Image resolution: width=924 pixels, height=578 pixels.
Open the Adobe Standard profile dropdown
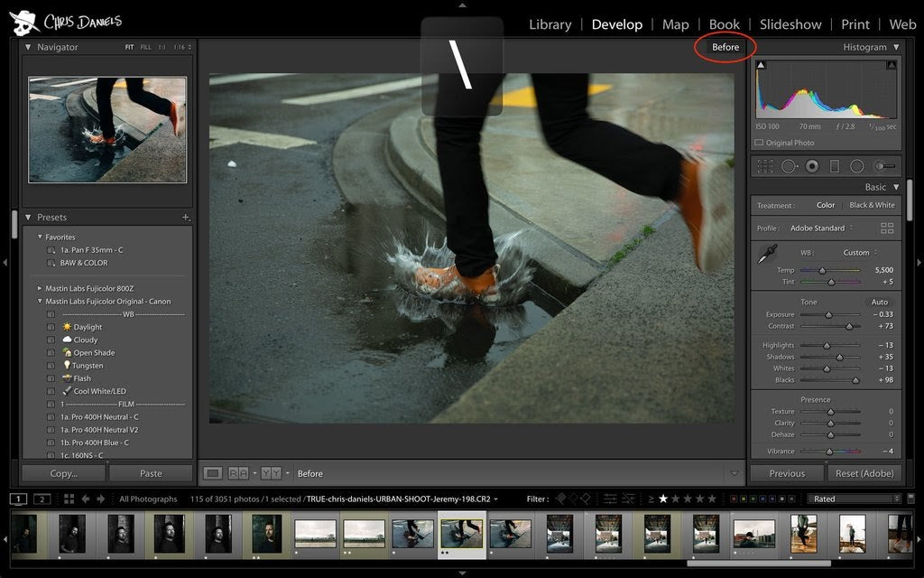coord(821,228)
